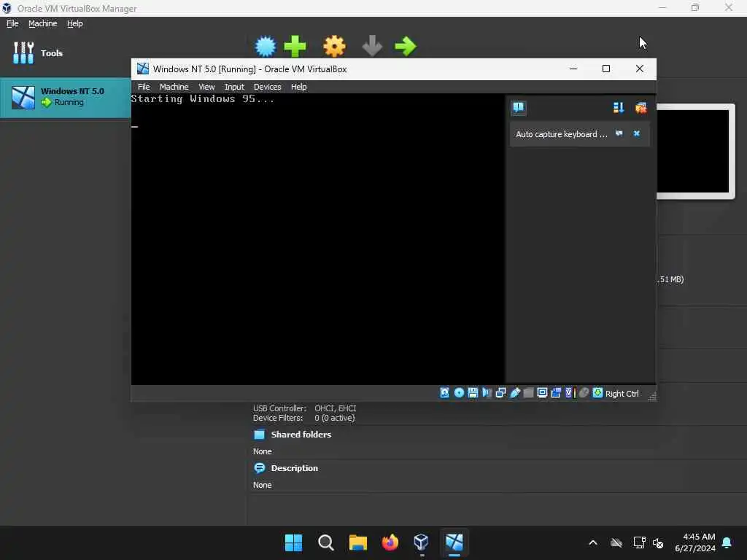
Task: Open File menu in VirtualBox Manager
Action: coord(12,23)
